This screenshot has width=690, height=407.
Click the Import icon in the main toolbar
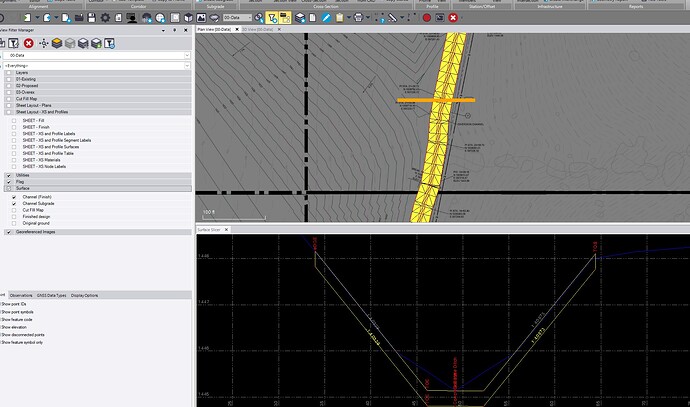[x=27, y=18]
